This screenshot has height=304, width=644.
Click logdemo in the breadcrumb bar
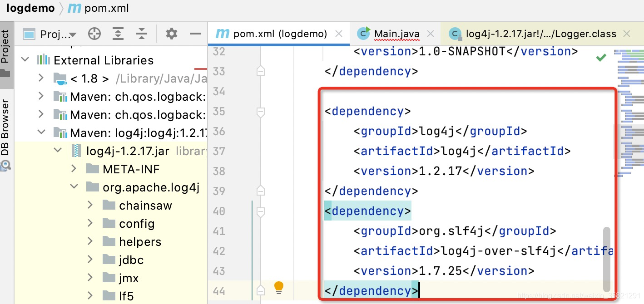coord(30,8)
